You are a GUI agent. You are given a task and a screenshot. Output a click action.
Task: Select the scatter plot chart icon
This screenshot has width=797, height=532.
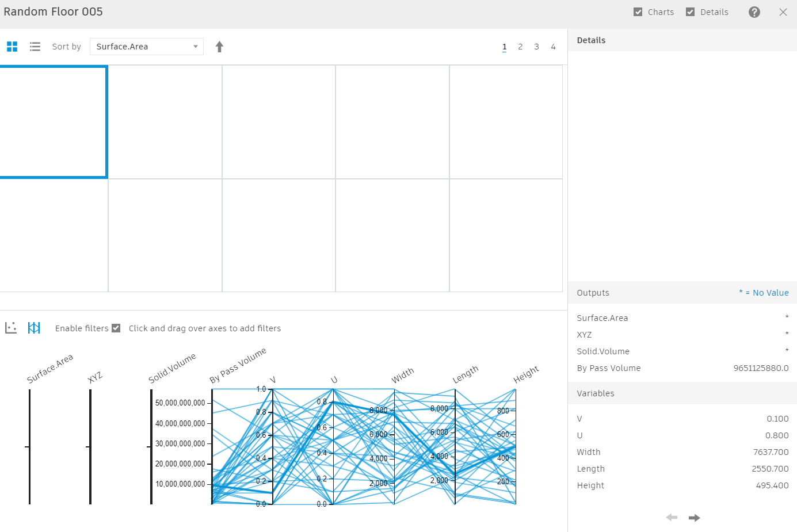[x=10, y=328]
